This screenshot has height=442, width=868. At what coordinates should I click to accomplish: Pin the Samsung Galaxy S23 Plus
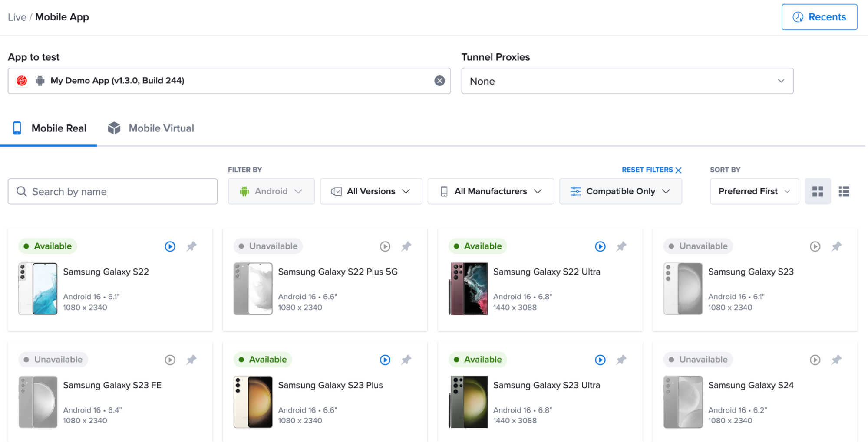coord(406,360)
